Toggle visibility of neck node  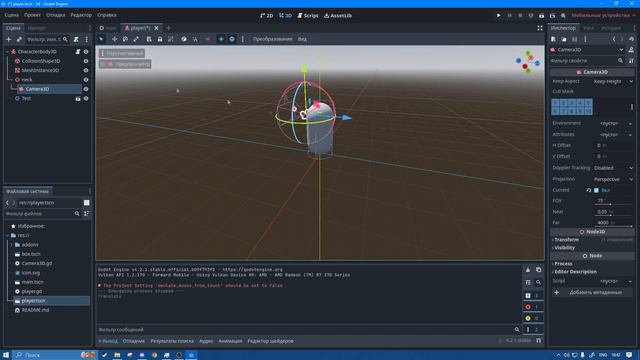coord(86,80)
